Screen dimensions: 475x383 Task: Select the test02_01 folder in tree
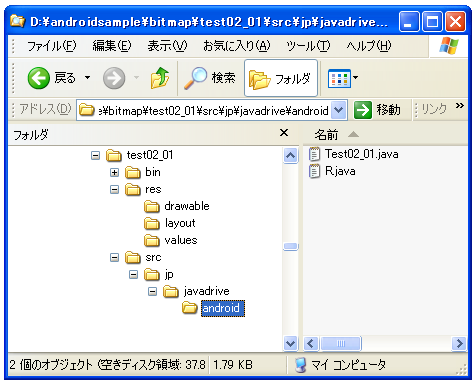pos(150,155)
